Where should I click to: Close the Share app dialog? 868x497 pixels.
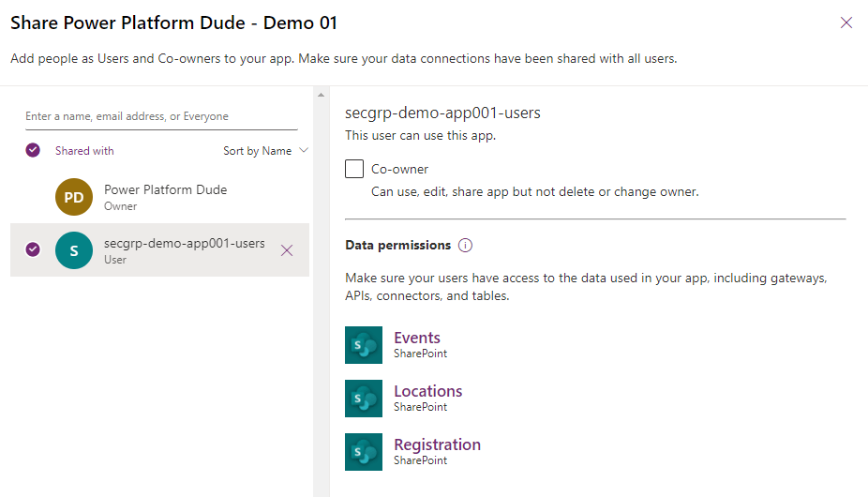point(846,23)
